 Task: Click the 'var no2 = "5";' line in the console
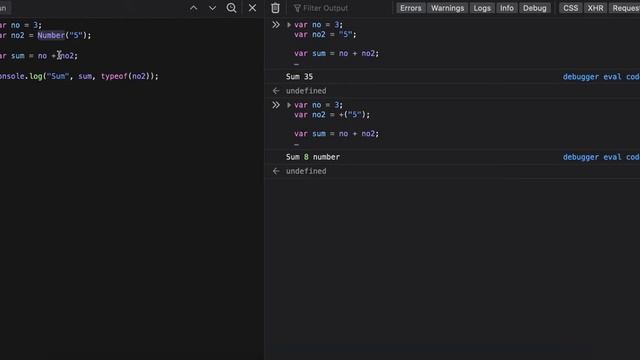click(x=325, y=35)
